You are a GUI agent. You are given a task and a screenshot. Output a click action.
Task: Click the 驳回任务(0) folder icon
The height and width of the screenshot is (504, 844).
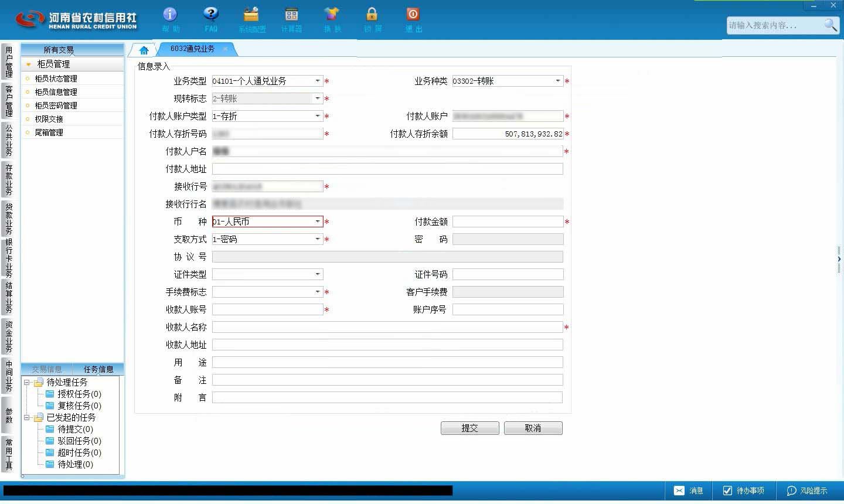tap(50, 441)
